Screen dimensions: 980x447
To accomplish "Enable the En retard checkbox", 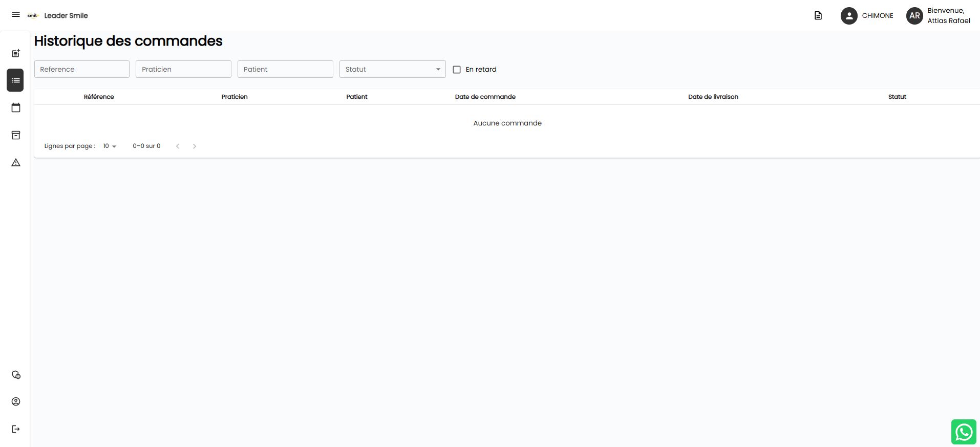I will tap(457, 70).
